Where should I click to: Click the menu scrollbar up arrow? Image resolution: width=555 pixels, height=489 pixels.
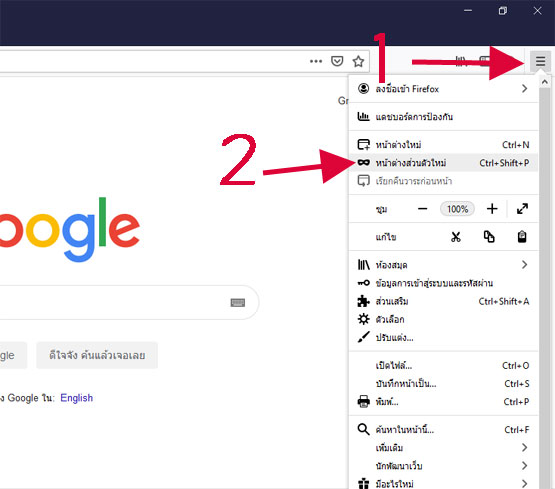click(x=545, y=82)
